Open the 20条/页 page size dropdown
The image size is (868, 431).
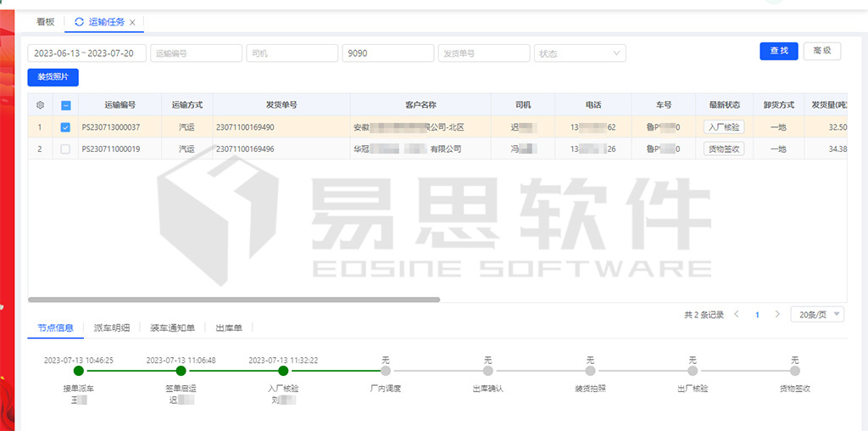tap(816, 315)
